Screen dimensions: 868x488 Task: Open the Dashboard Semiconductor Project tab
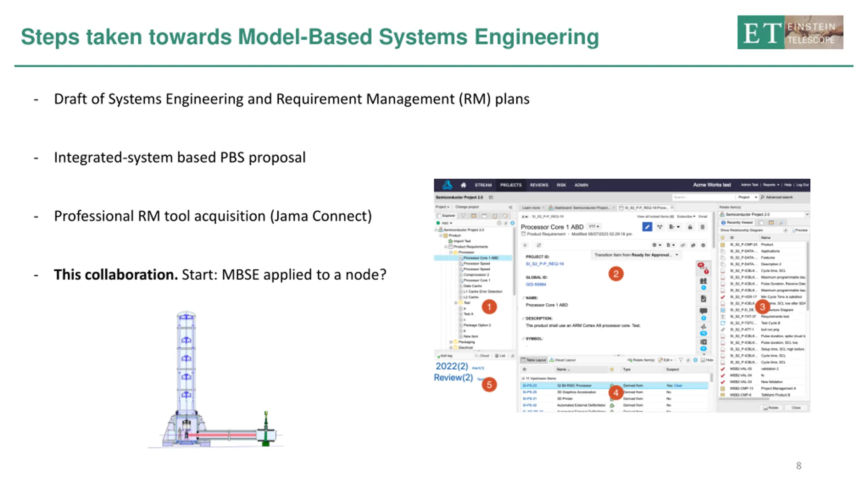pos(581,208)
